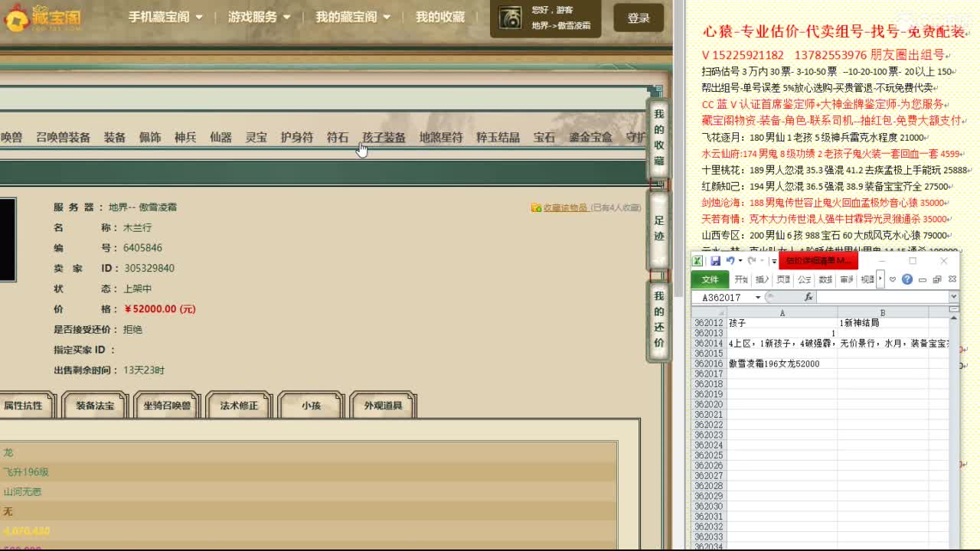The height and width of the screenshot is (551, 980).
Task: Collapse the ribbon with the minimize ribbon icon
Action: tap(922, 280)
